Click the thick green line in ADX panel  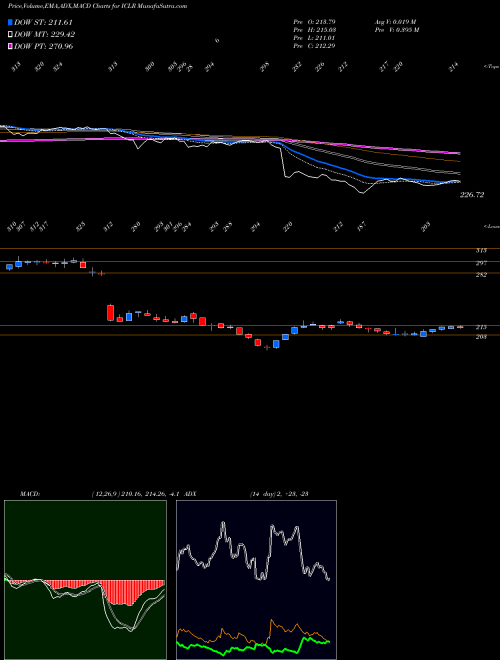point(253,648)
